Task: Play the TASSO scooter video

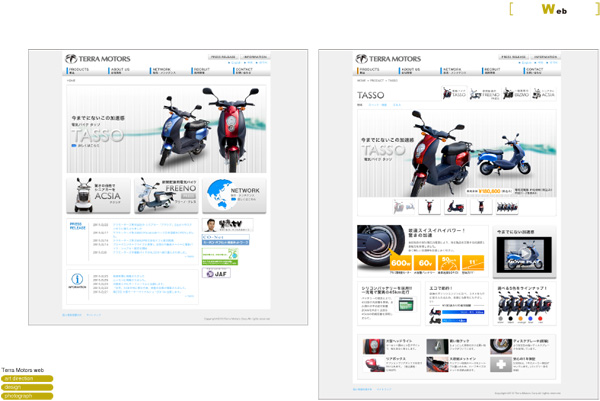Action: pyautogui.click(x=524, y=254)
